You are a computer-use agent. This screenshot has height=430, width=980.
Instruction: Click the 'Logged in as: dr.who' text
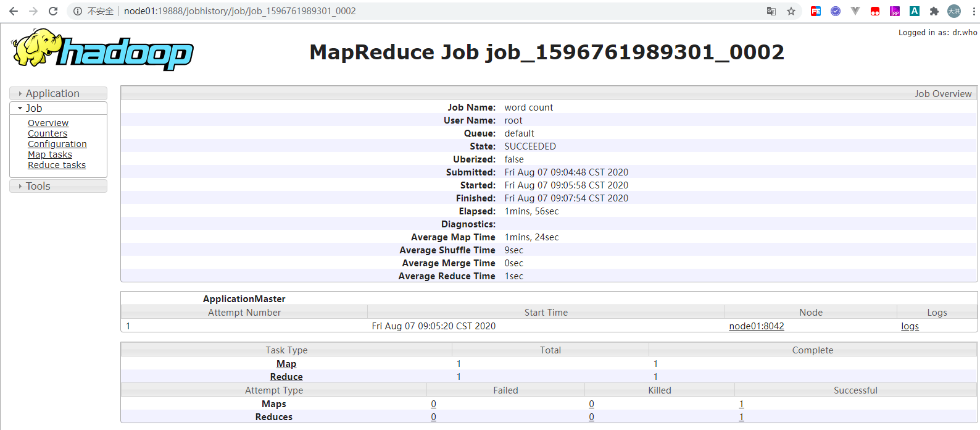point(937,33)
